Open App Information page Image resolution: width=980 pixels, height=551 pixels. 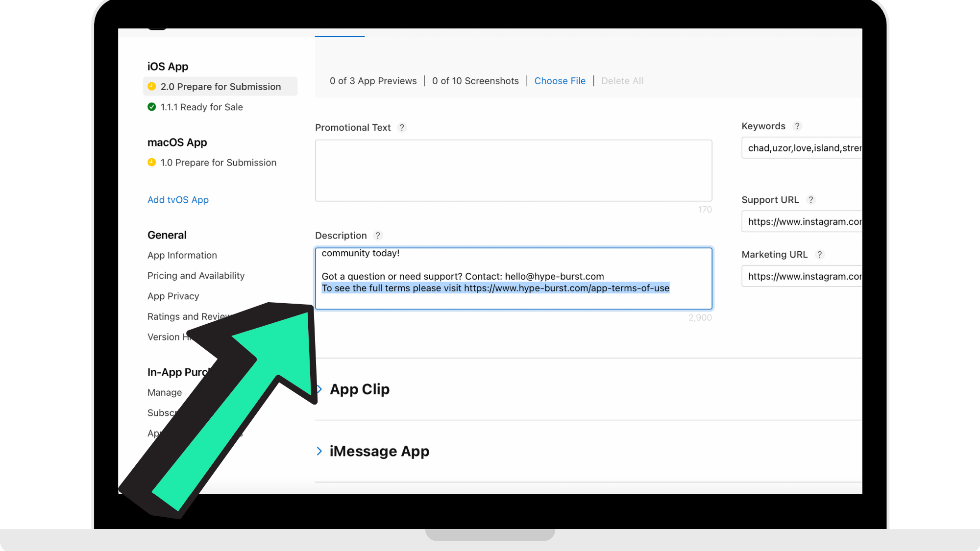coord(182,255)
